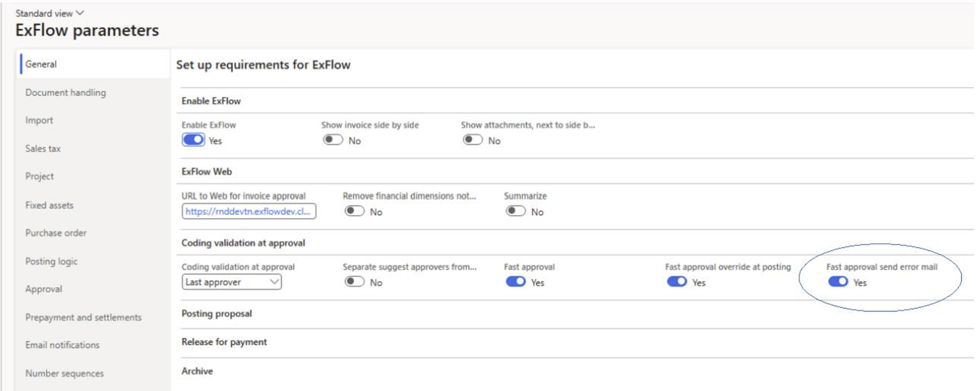Toggle Show invoice side by side
The width and height of the screenshot is (980, 391).
[x=333, y=140]
